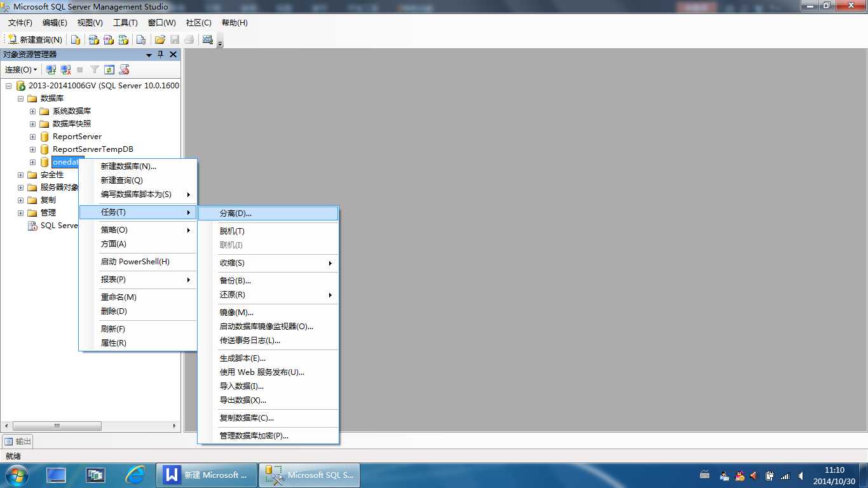Choose 新建查询(Q) in context menu
This screenshot has height=488, width=868.
(137, 180)
